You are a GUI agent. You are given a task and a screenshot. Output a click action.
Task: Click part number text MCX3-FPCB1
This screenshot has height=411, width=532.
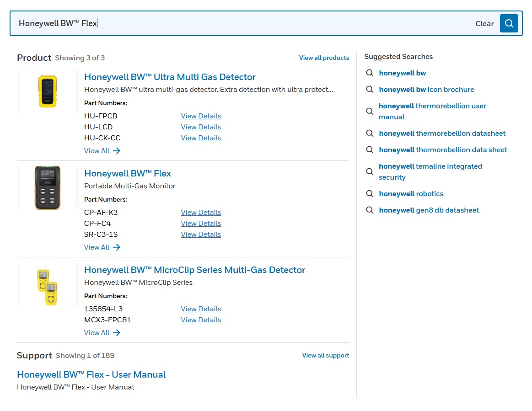107,320
